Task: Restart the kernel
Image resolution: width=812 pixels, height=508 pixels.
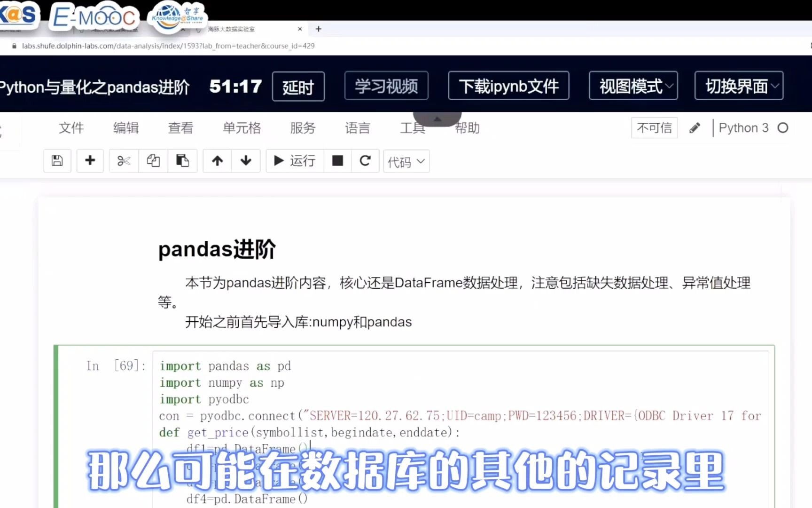Action: [x=365, y=161]
